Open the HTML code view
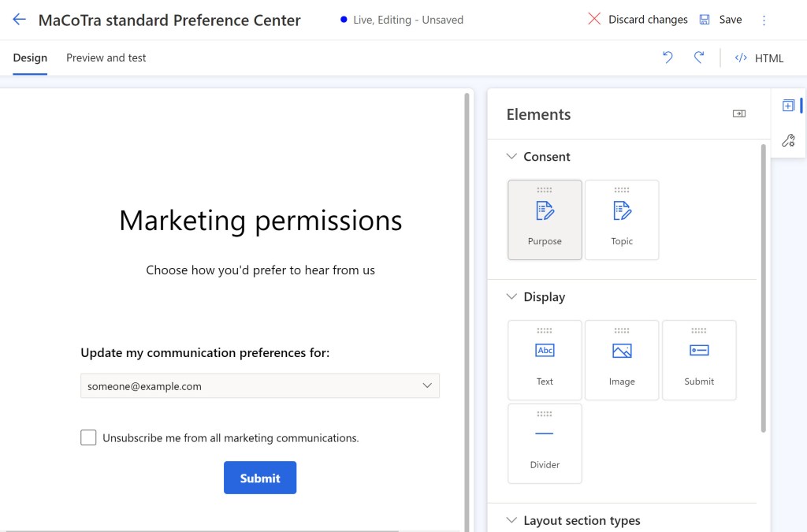The image size is (807, 532). (759, 58)
